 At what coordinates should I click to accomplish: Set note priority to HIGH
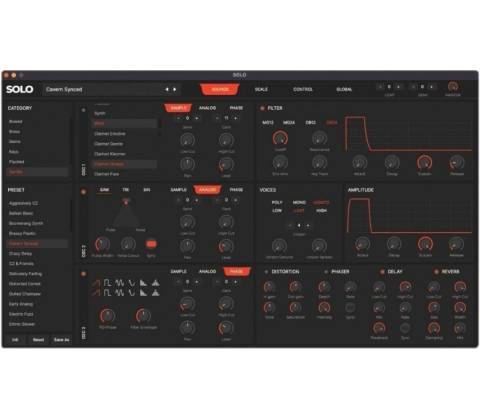tap(321, 211)
